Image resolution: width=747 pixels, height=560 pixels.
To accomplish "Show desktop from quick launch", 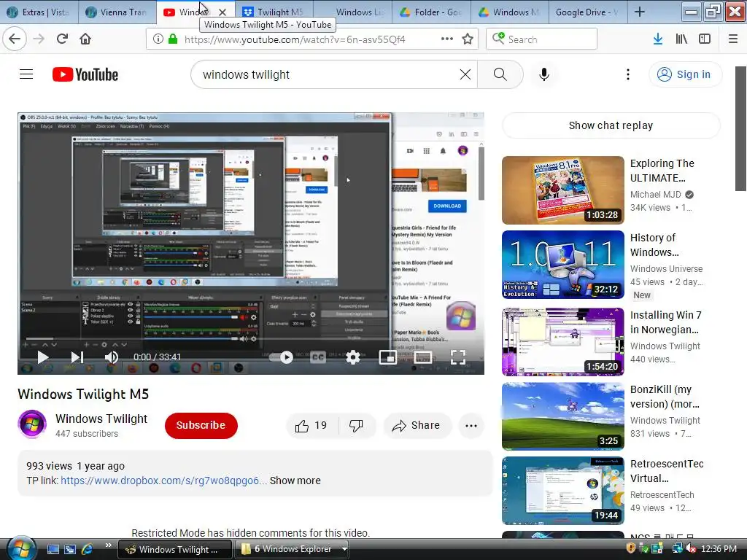I will tap(53, 549).
